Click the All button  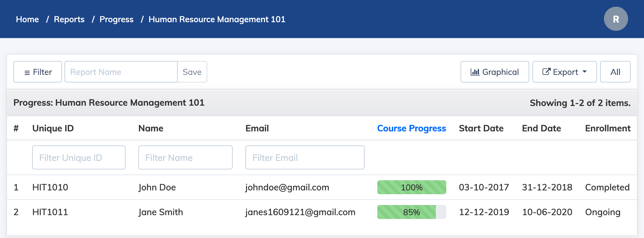click(x=615, y=72)
